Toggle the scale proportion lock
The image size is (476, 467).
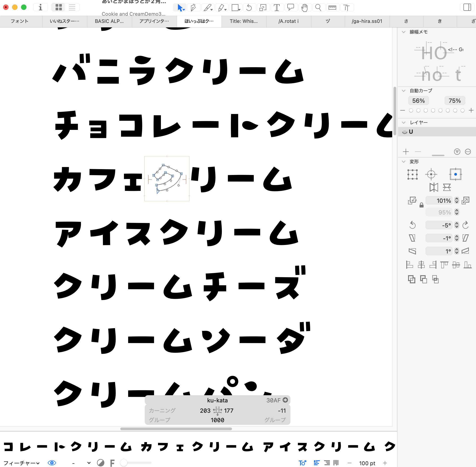pyautogui.click(x=421, y=205)
